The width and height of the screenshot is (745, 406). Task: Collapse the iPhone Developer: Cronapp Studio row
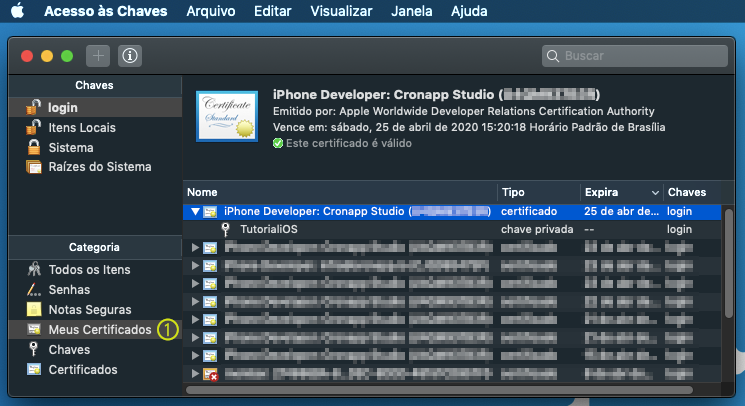[x=195, y=212]
